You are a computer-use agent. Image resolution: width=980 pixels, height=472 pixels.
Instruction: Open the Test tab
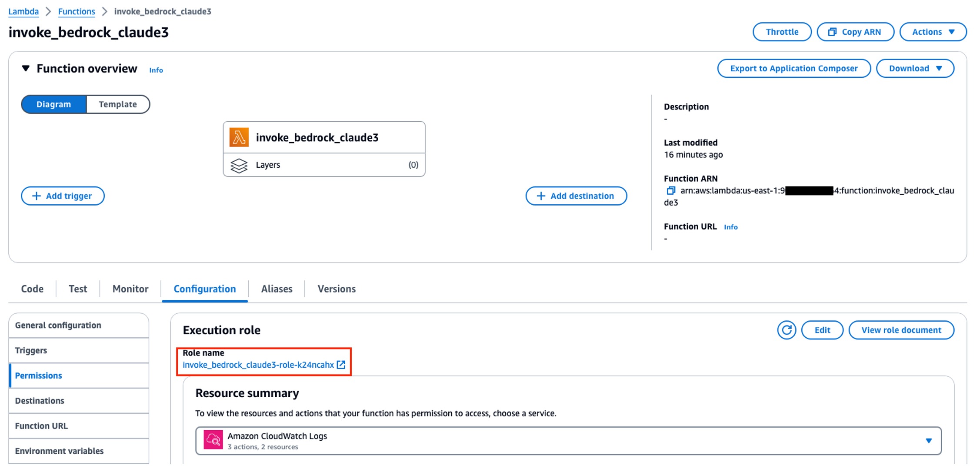pos(78,289)
